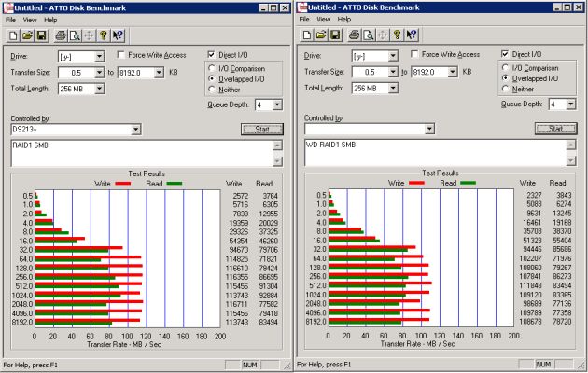Open Total Length dropdown in left window
The image size is (588, 373).
99,89
